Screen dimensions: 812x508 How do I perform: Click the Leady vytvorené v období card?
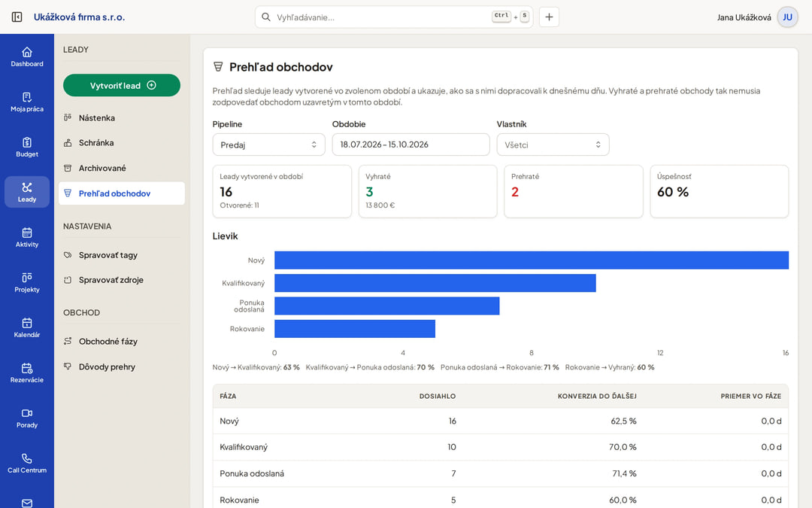tap(282, 191)
